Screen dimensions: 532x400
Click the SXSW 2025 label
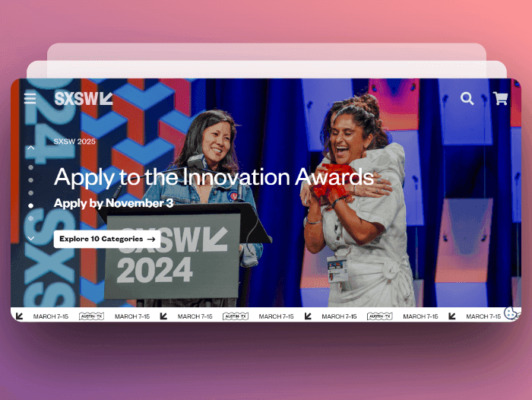[74, 141]
